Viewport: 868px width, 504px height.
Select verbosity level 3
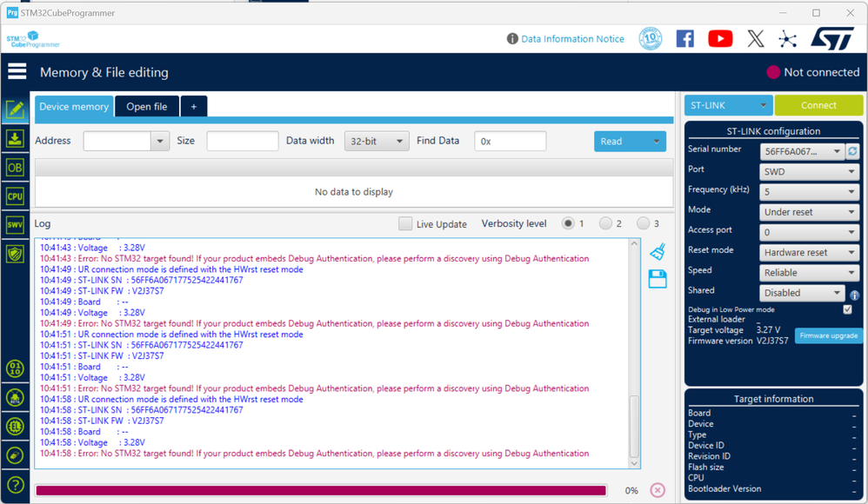[643, 223]
